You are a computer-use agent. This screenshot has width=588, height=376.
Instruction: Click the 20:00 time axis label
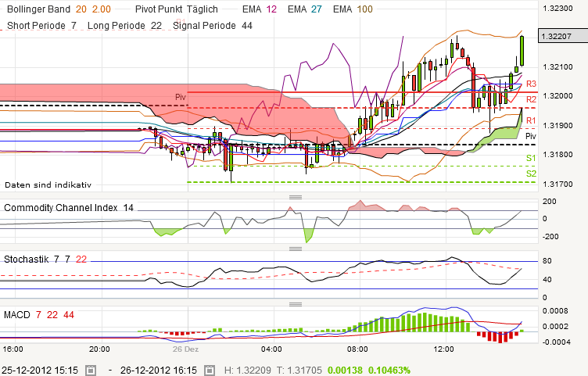99,349
